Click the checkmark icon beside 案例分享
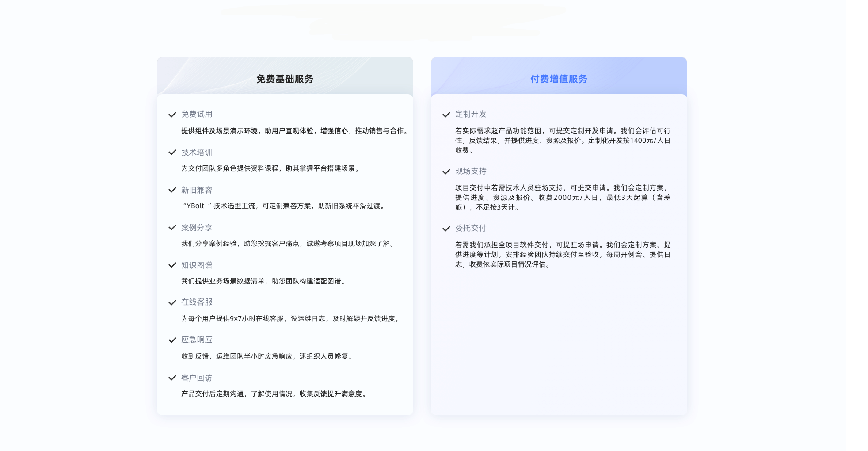The height and width of the screenshot is (451, 868). [172, 228]
